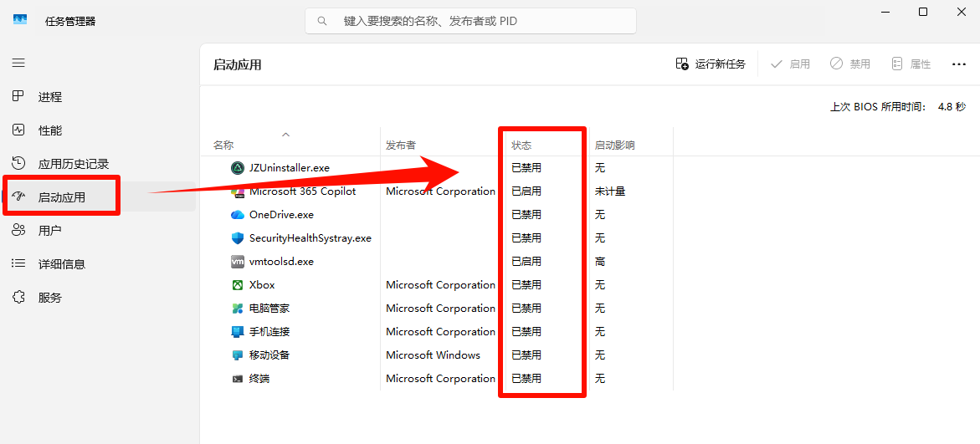Image resolution: width=980 pixels, height=444 pixels.
Task: Open the three-dot more options menu
Action: pyautogui.click(x=959, y=64)
